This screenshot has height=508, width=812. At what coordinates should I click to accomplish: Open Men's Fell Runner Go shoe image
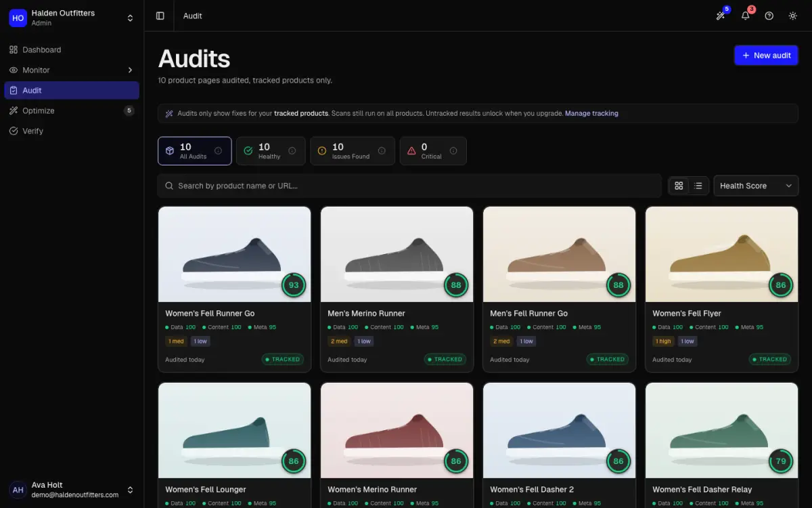point(560,254)
